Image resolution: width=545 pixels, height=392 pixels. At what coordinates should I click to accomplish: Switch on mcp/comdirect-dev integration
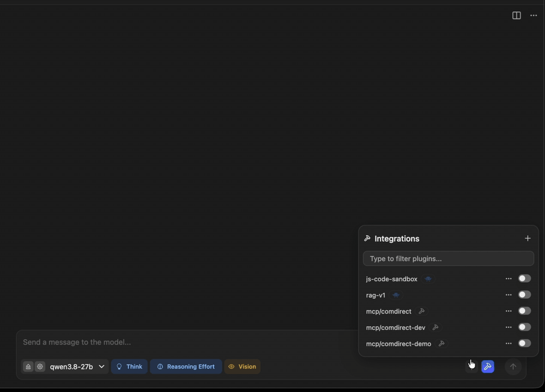[x=524, y=327]
